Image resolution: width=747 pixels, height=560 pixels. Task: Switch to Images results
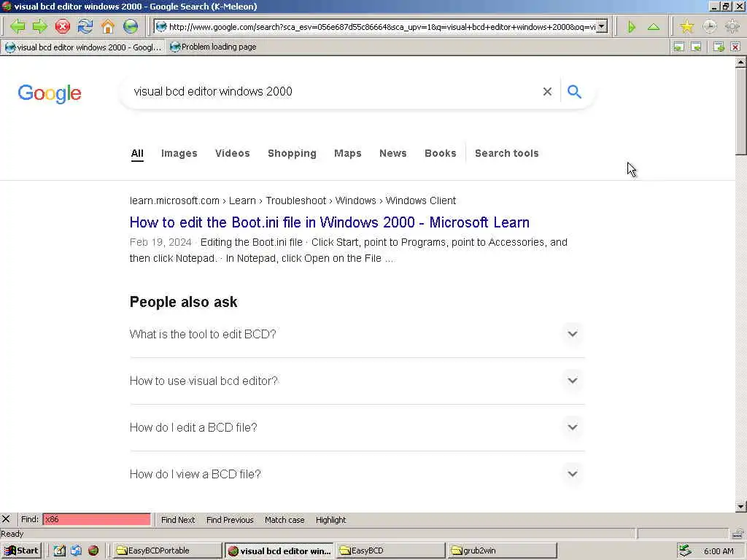click(x=179, y=153)
